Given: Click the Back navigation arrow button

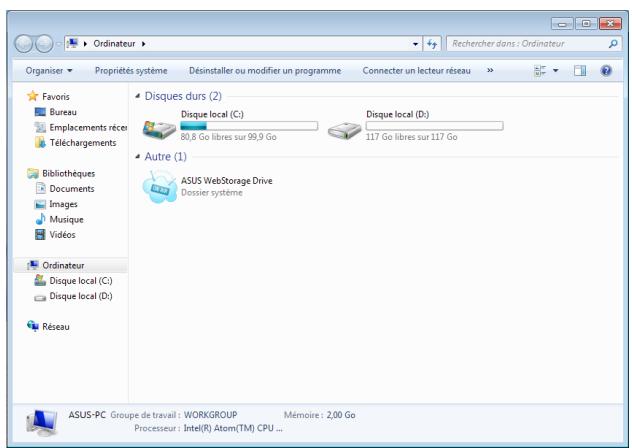Looking at the screenshot, I should tap(23, 44).
